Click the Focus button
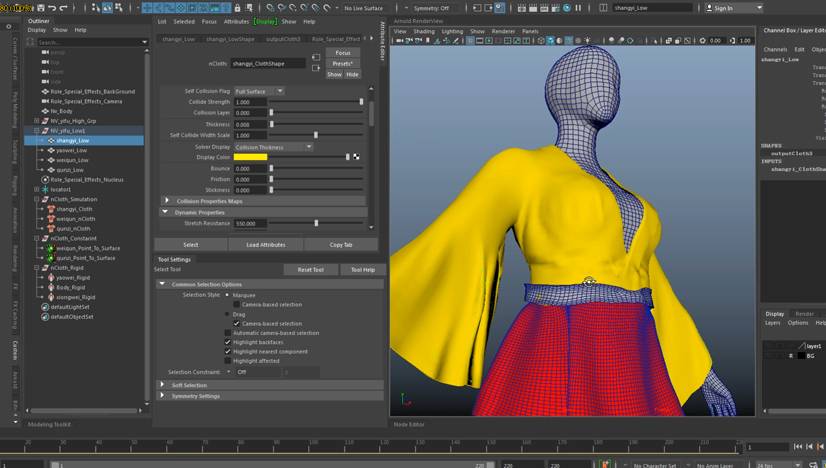Viewport: 826px width, 468px height. (343, 53)
